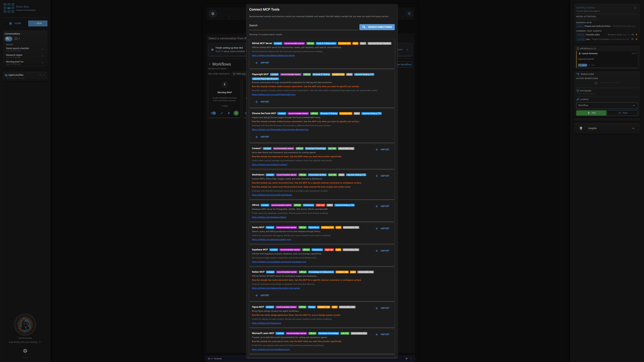644x362 pixels.
Task: Add a new agent profile
Action: tap(40, 75)
